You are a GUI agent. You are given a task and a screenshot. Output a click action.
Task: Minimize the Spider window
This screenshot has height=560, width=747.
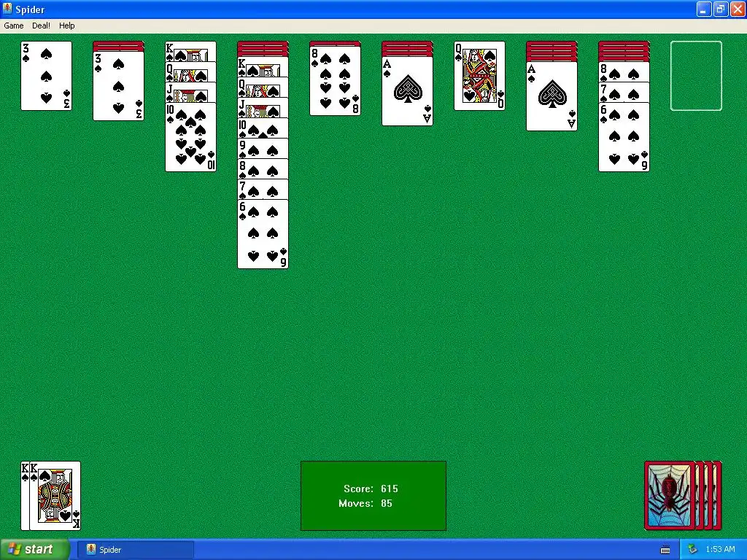(x=704, y=9)
